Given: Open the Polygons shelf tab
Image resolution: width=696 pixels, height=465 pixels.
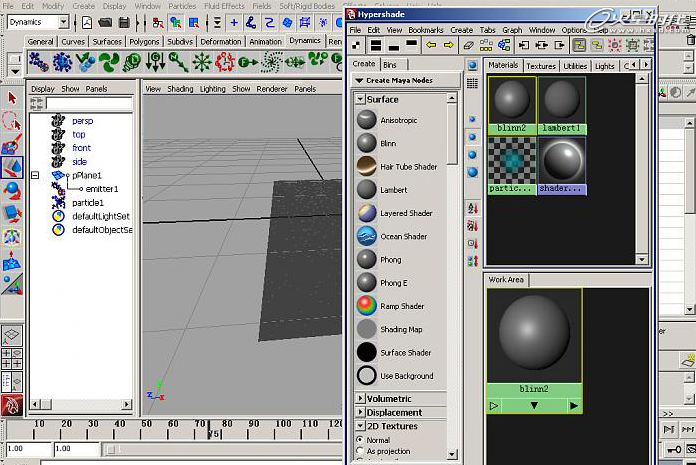Looking at the screenshot, I should (x=144, y=42).
